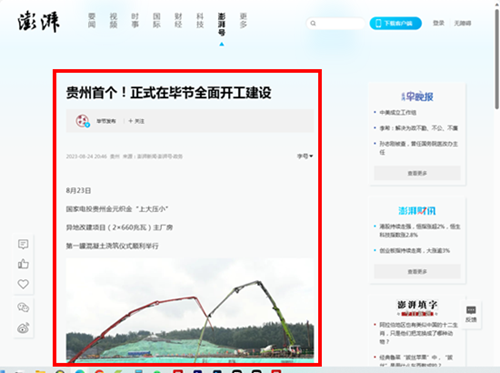Image resolution: width=500 pixels, height=373 pixels.
Task: Click the search magnifier icon
Action: [x=313, y=23]
